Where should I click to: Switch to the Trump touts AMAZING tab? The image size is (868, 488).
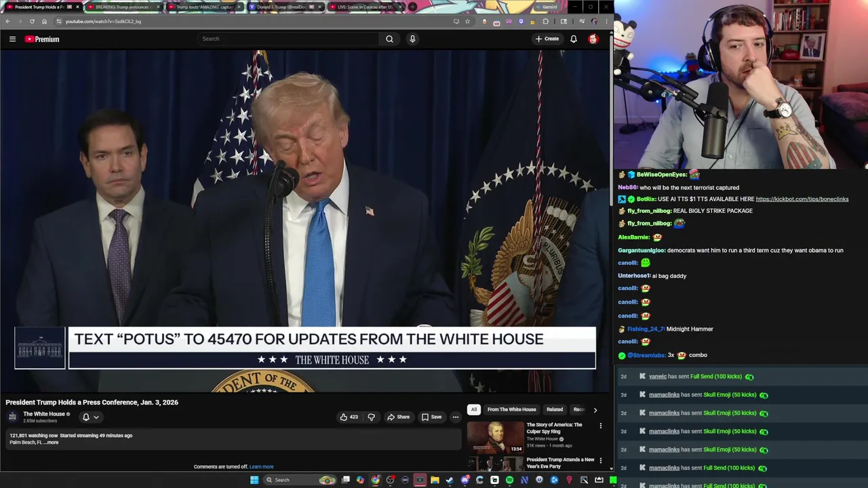click(203, 7)
